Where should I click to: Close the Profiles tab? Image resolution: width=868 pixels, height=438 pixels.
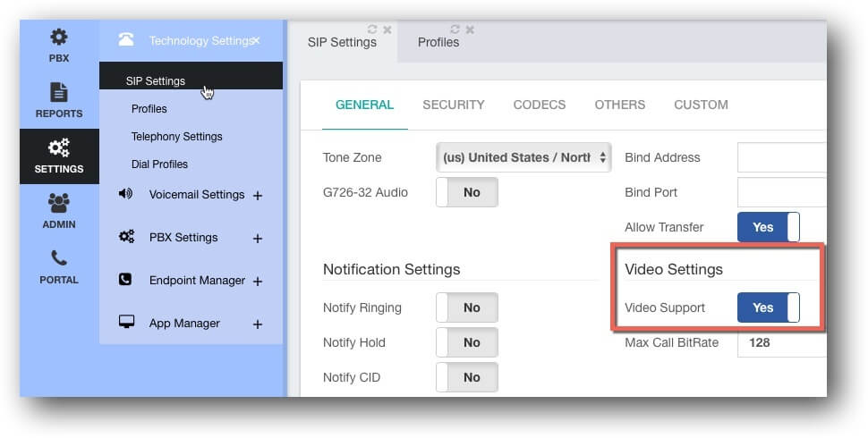click(470, 29)
